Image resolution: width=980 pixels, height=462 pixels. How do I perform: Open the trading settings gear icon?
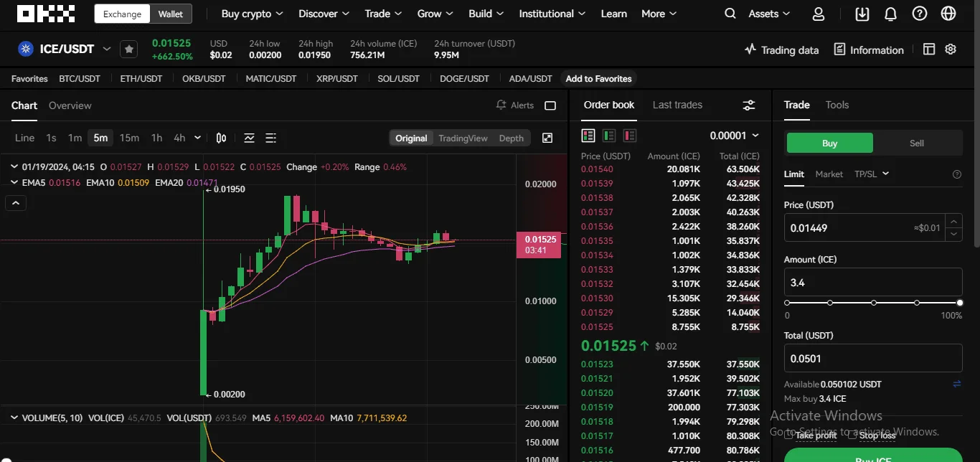951,49
